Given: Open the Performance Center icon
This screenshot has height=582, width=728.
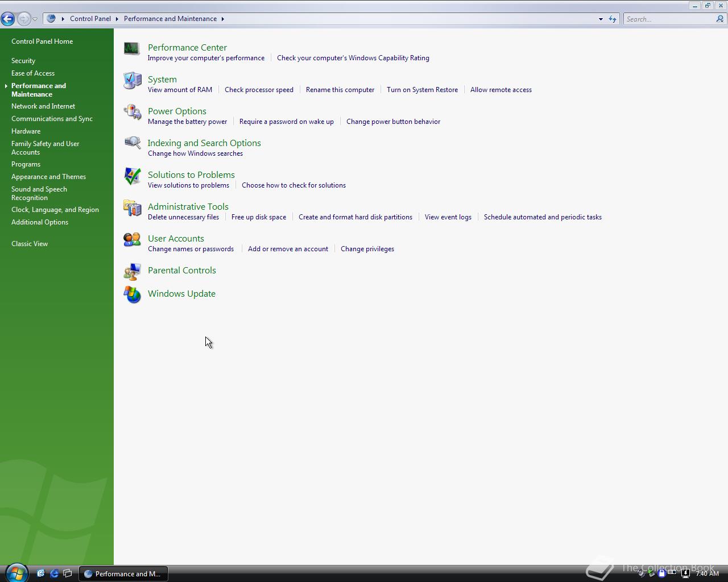Looking at the screenshot, I should click(x=132, y=48).
